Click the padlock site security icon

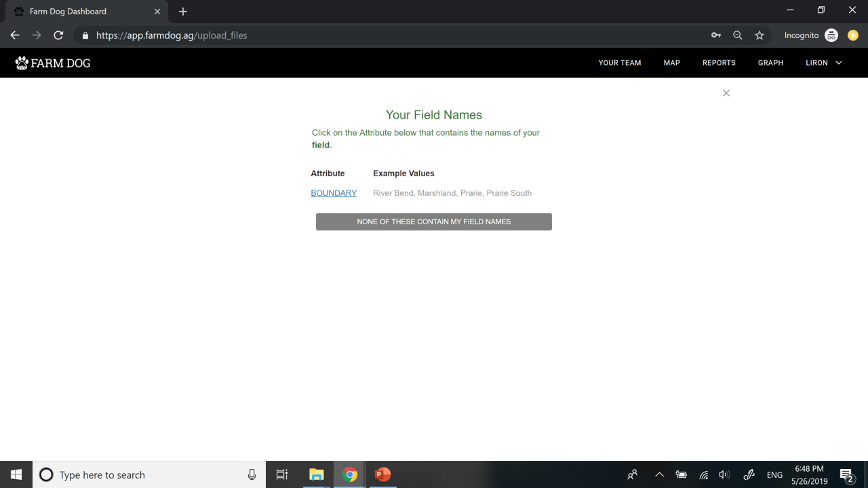click(85, 35)
